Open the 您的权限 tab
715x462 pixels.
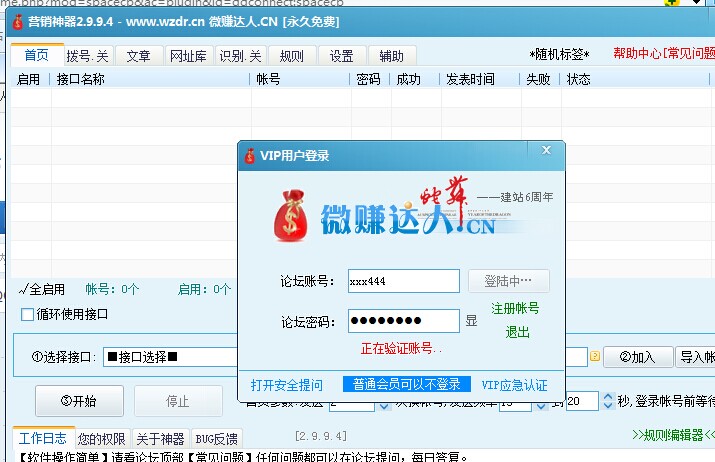click(x=101, y=439)
